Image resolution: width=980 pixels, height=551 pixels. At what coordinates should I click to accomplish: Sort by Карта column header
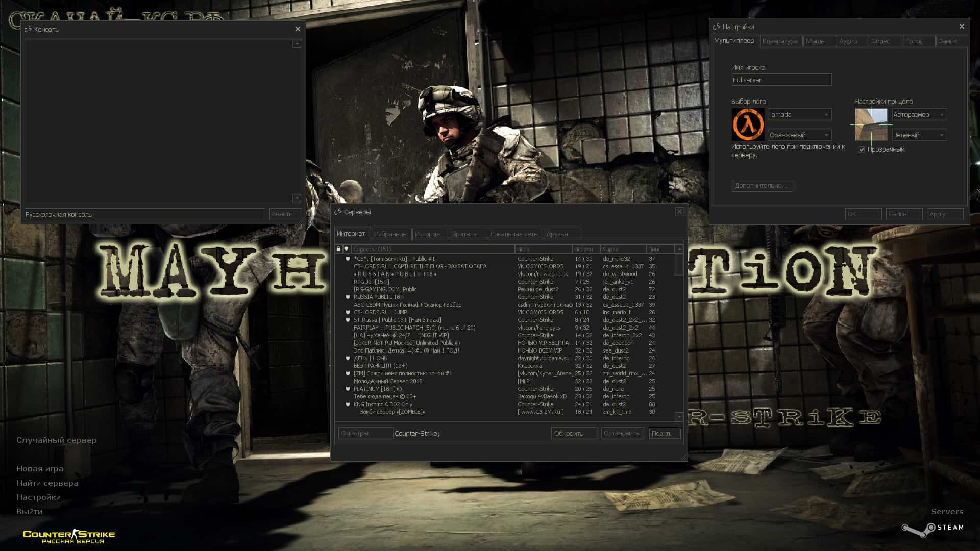pos(623,249)
